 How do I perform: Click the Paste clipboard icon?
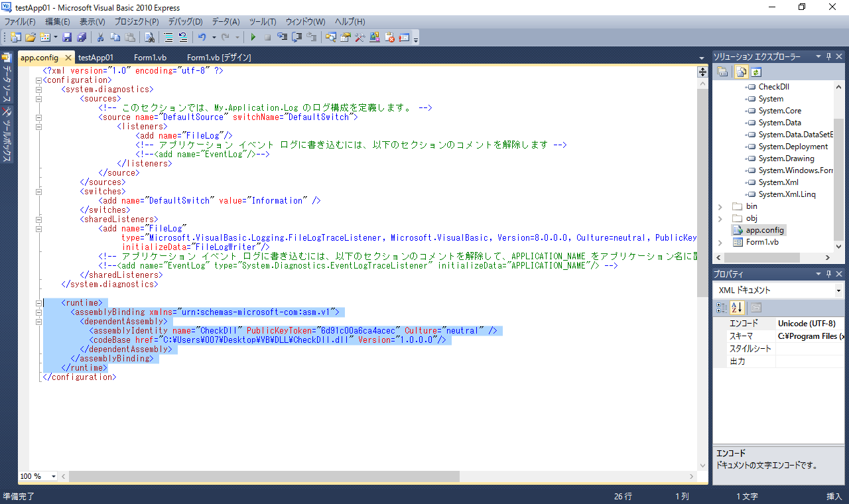click(x=130, y=37)
